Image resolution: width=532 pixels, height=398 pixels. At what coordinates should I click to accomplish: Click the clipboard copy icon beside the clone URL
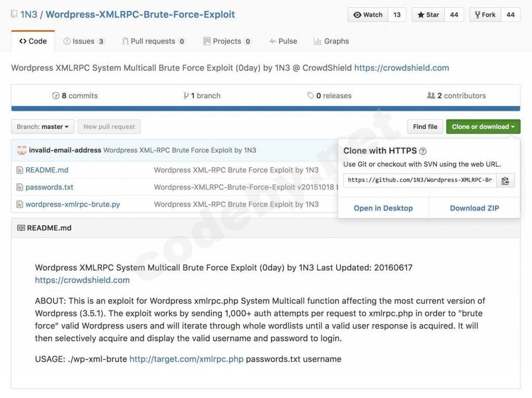coord(506,180)
